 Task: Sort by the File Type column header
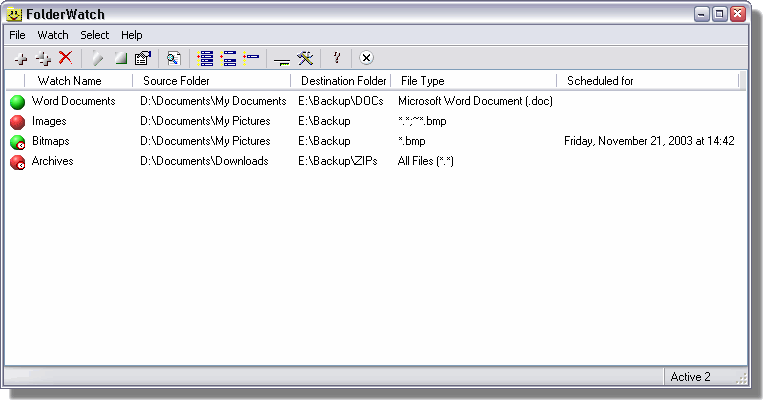click(422, 81)
